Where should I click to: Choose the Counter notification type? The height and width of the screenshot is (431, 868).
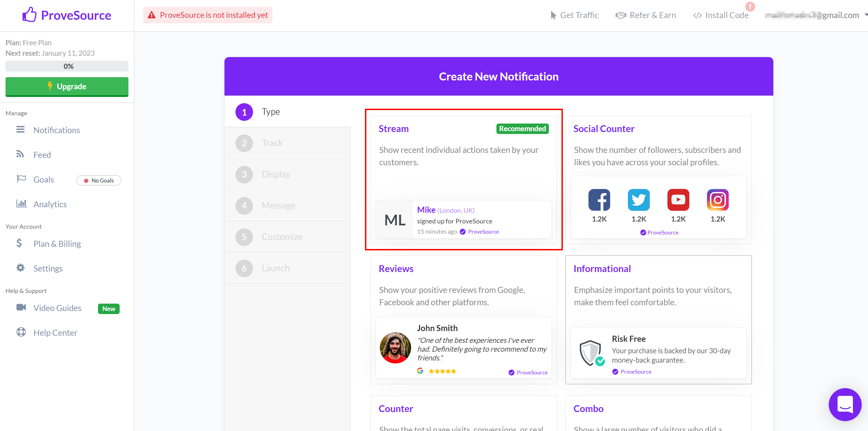463,413
